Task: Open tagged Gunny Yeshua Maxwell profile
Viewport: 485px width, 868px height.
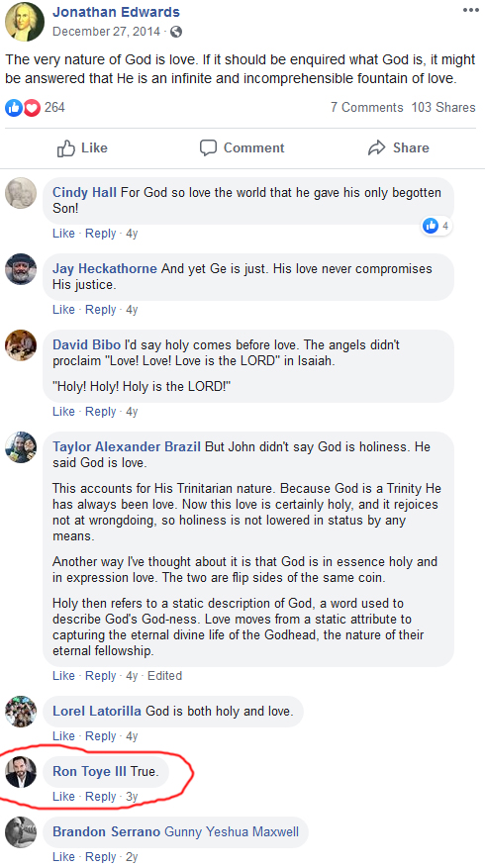Action: click(232, 832)
